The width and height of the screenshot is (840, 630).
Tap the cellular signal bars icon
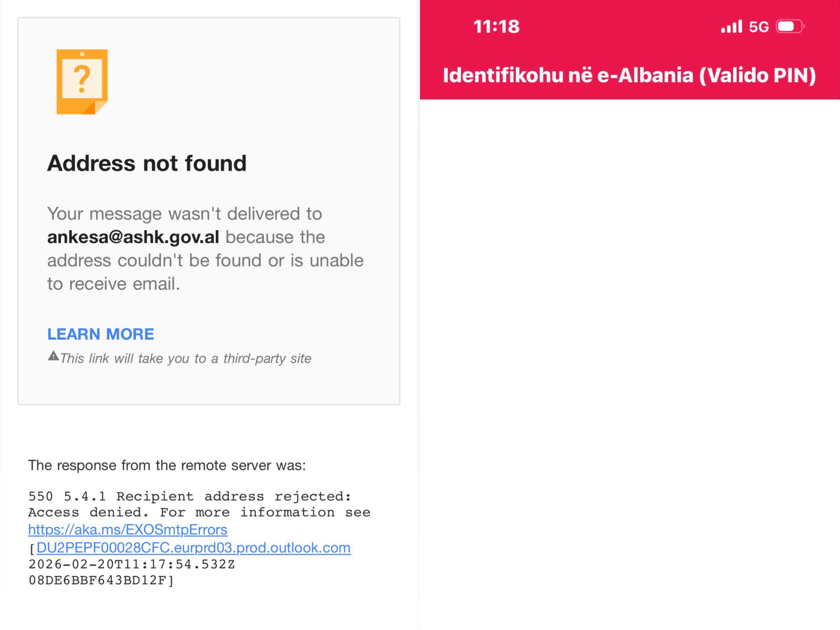[731, 27]
